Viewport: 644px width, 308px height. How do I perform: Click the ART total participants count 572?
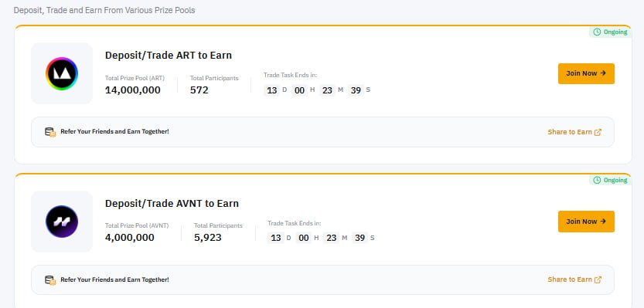[x=199, y=90]
